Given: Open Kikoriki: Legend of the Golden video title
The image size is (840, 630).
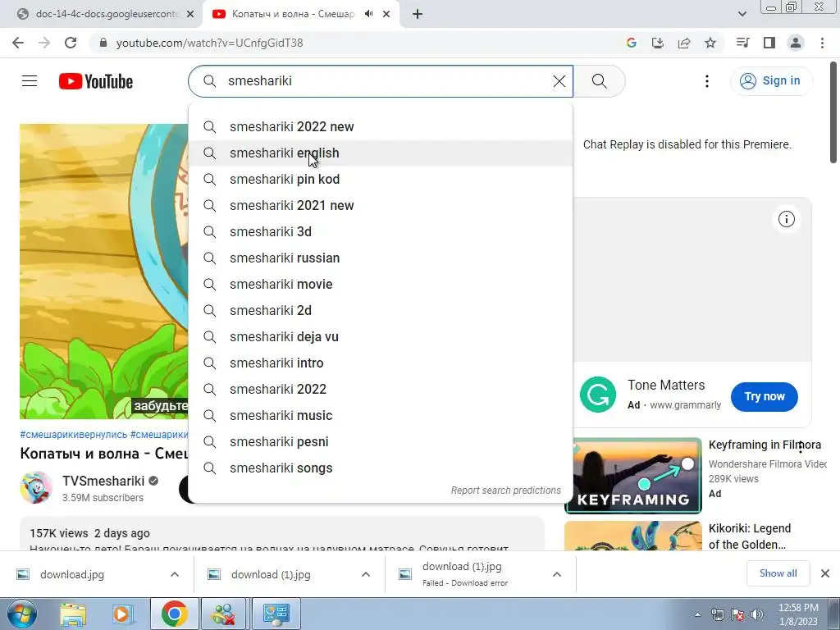Looking at the screenshot, I should pos(750,536).
